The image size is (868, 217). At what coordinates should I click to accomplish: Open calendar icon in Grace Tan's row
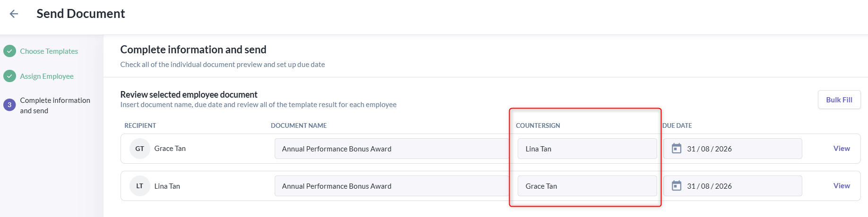tap(677, 149)
